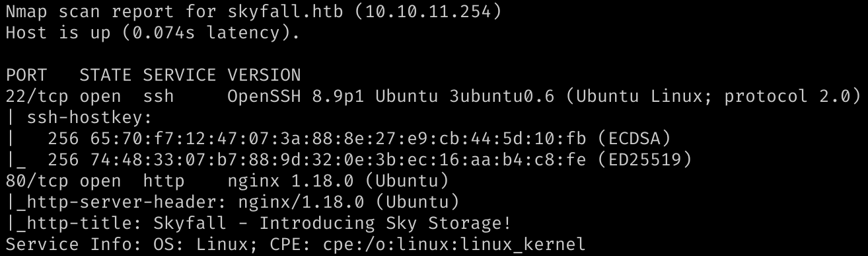Click the PORT column header
This screenshot has width=868, height=256.
(26, 75)
